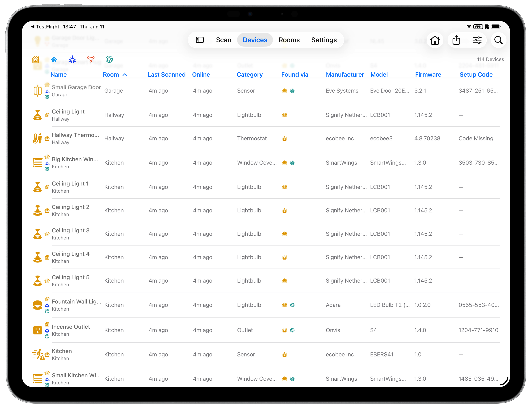Open the Settings tab
The image size is (532, 408).
point(324,40)
